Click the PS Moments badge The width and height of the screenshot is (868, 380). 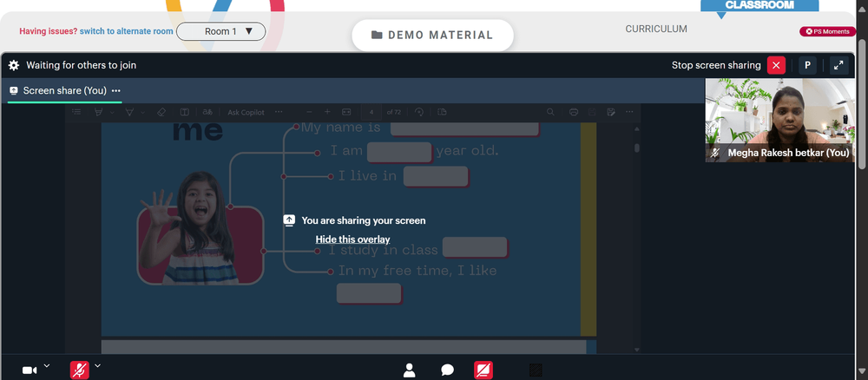coord(827,31)
